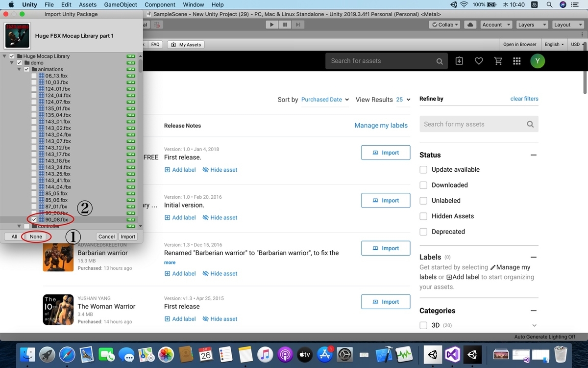588x368 pixels.
Task: Click Cancel in import dialog
Action: [x=106, y=237]
